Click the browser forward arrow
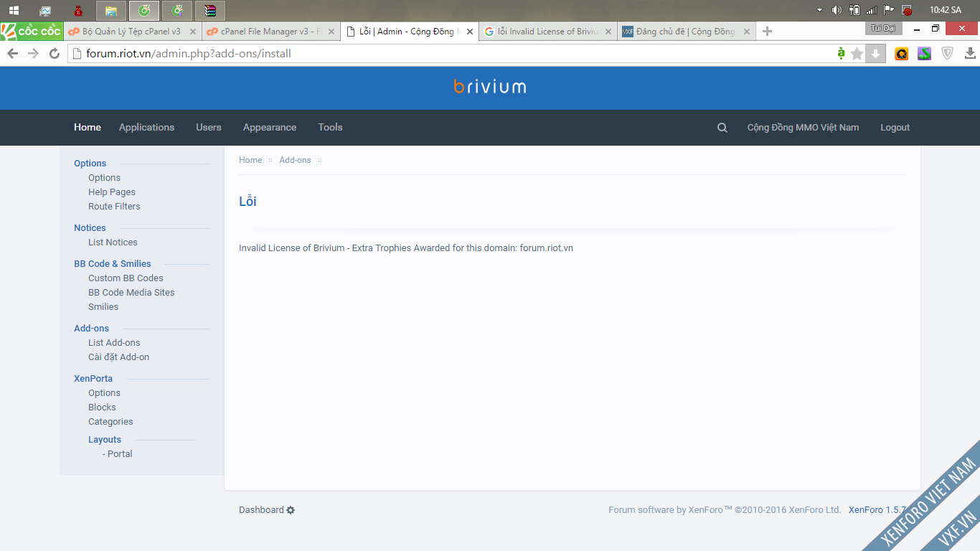 33,54
